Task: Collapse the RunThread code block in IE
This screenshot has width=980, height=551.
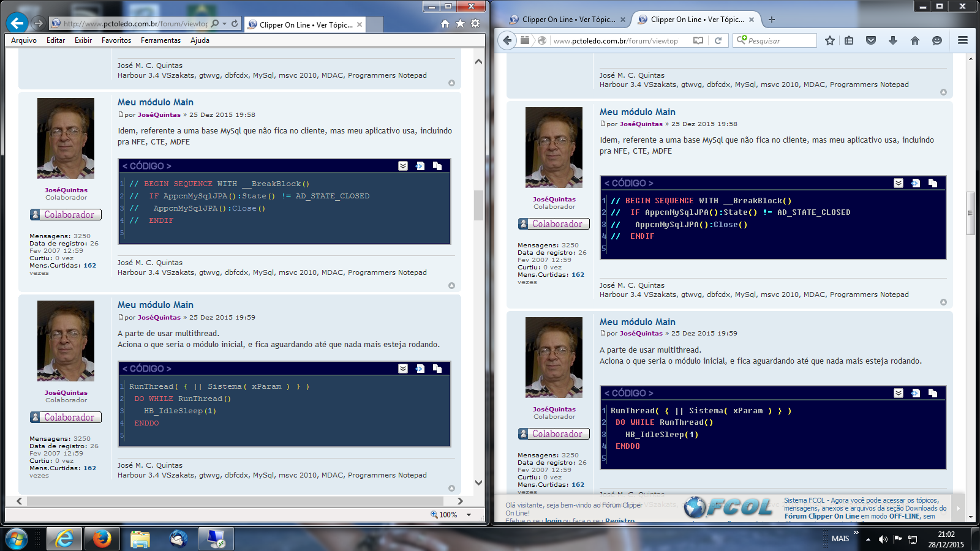Action: click(x=402, y=369)
